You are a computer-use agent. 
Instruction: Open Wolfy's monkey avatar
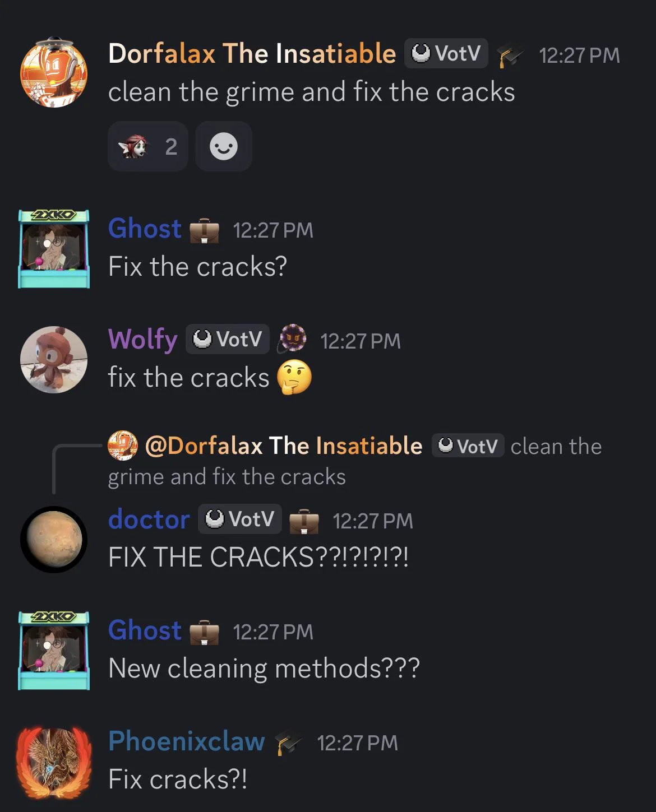54,359
